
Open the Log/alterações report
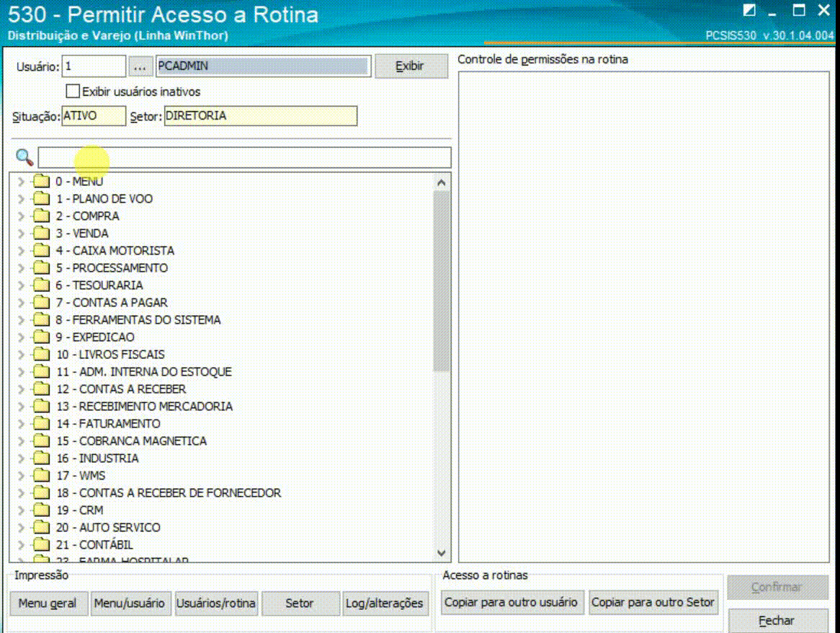click(x=385, y=603)
